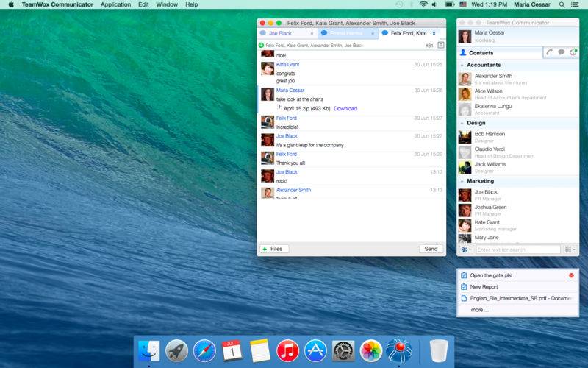588x368 pixels.
Task: Click the Send button
Action: [431, 249]
